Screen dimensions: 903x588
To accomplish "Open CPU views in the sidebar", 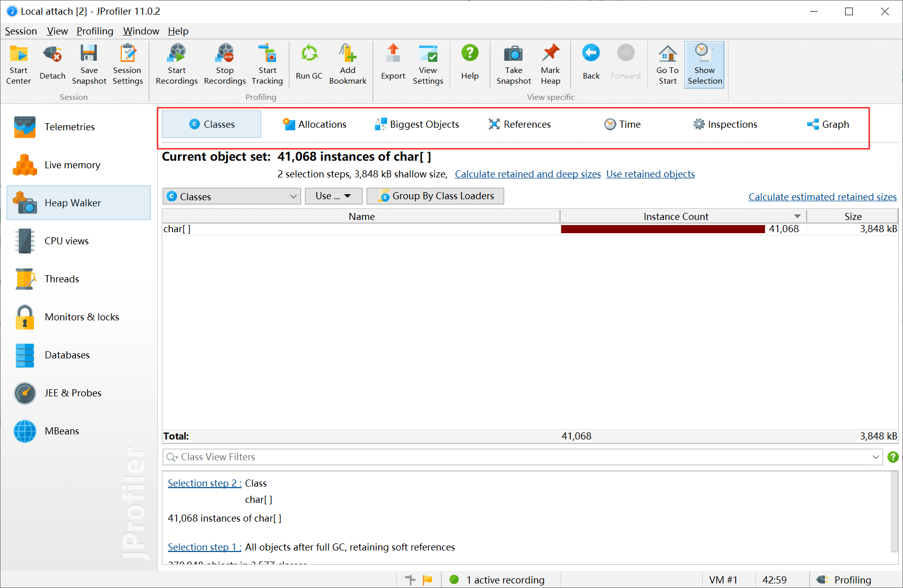I will (x=79, y=241).
